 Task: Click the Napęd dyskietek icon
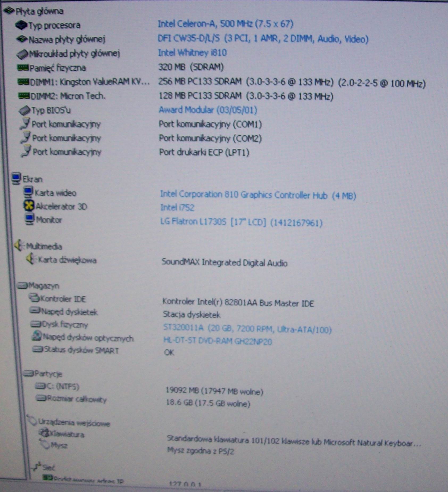pos(35,310)
